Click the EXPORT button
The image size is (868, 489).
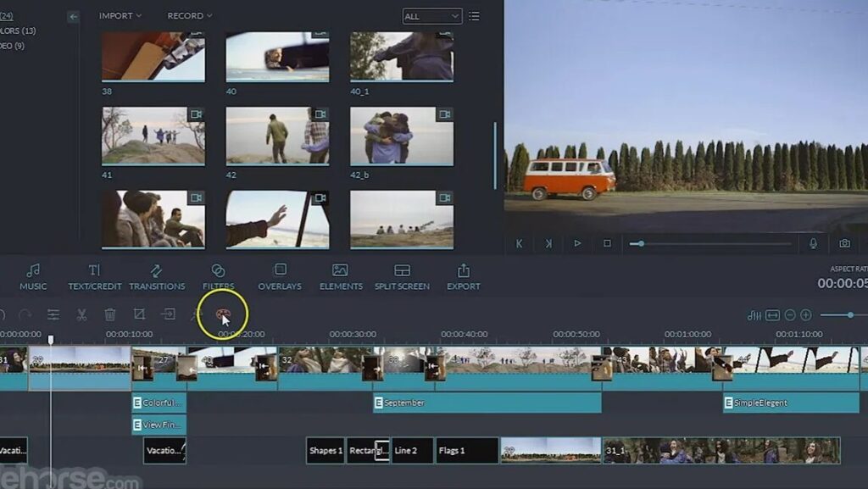pyautogui.click(x=464, y=277)
